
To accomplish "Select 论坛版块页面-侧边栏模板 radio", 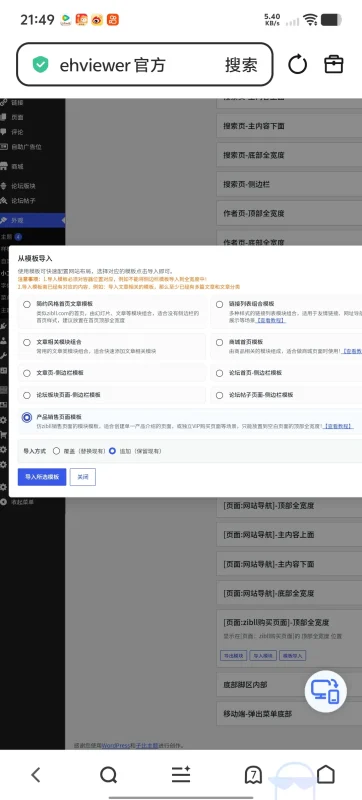I will (27, 395).
